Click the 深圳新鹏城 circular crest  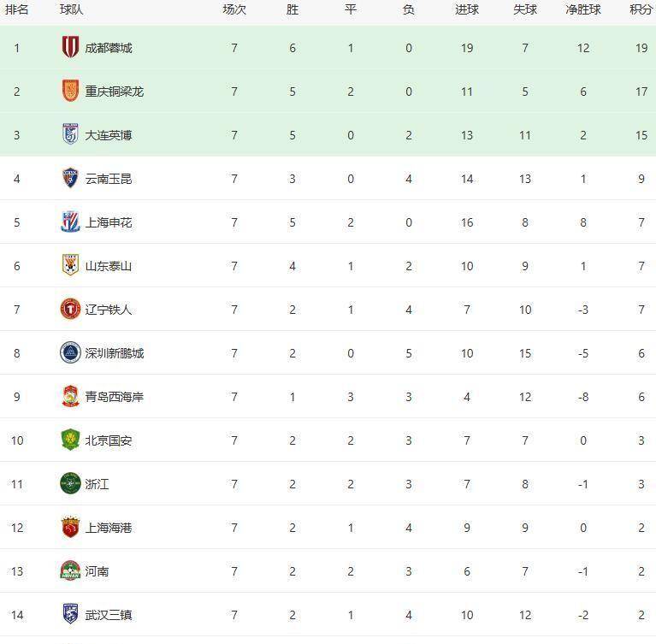70,353
